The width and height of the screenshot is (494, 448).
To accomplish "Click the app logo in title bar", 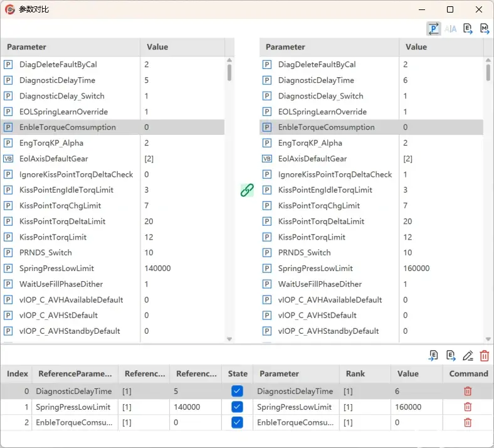I will click(10, 9).
